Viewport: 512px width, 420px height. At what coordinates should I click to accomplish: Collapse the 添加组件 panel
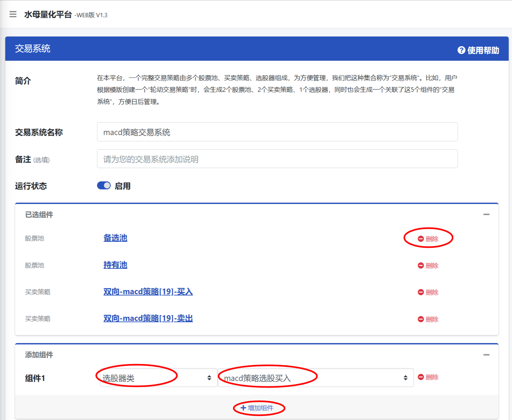(x=486, y=355)
